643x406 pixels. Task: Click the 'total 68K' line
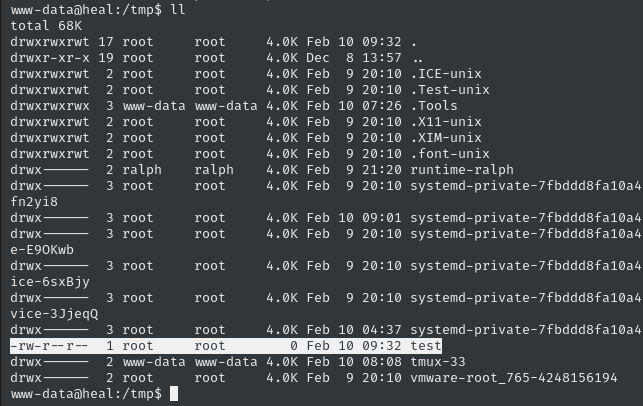pos(46,26)
